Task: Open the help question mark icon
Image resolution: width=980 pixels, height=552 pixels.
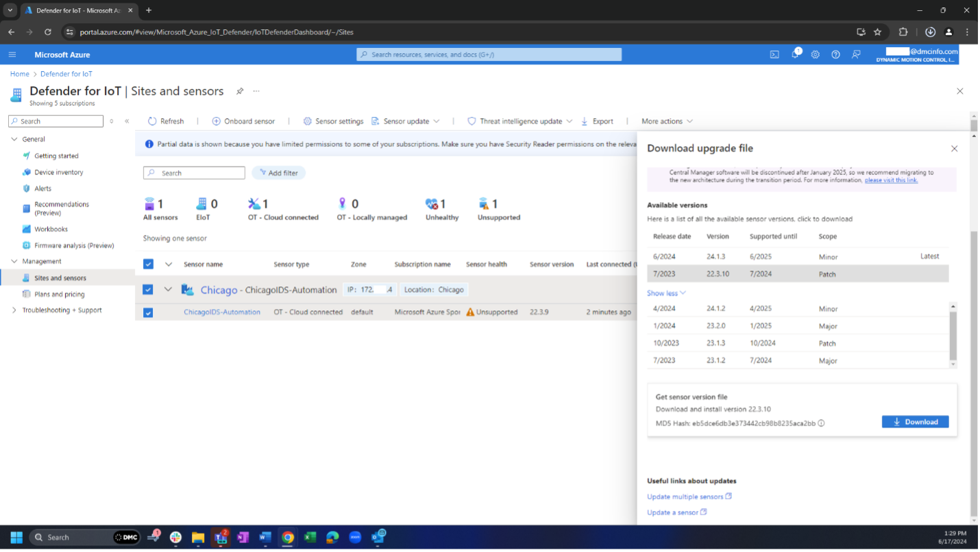Action: pyautogui.click(x=835, y=55)
